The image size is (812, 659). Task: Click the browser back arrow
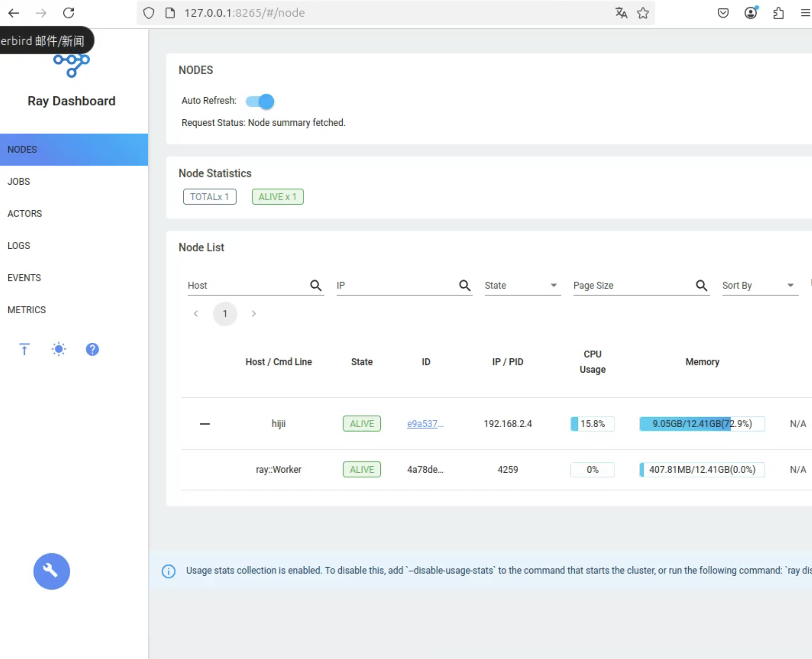(14, 13)
